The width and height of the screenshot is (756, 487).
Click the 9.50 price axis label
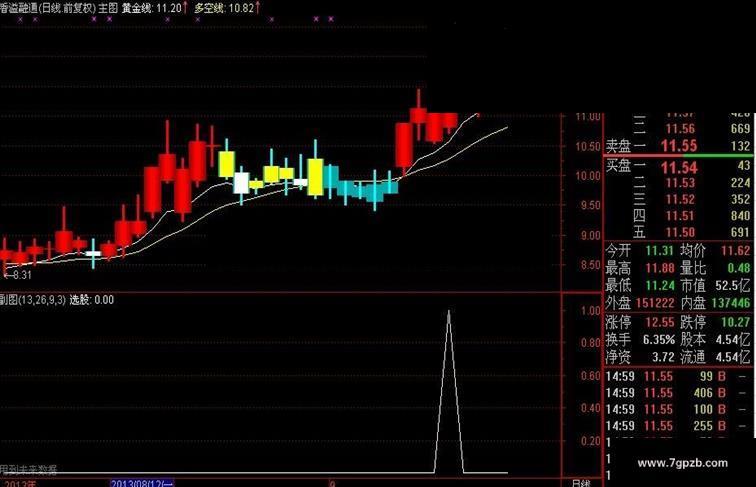click(x=590, y=206)
